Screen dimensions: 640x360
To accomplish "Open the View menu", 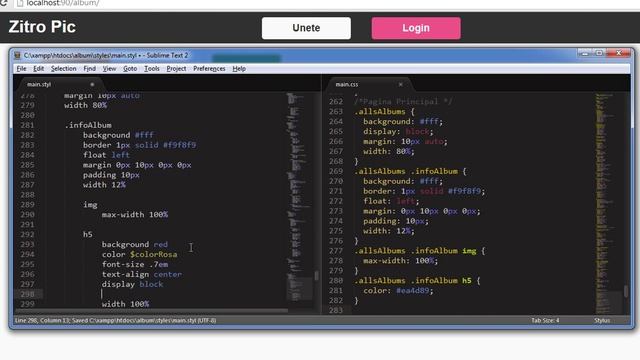I will (109, 69).
